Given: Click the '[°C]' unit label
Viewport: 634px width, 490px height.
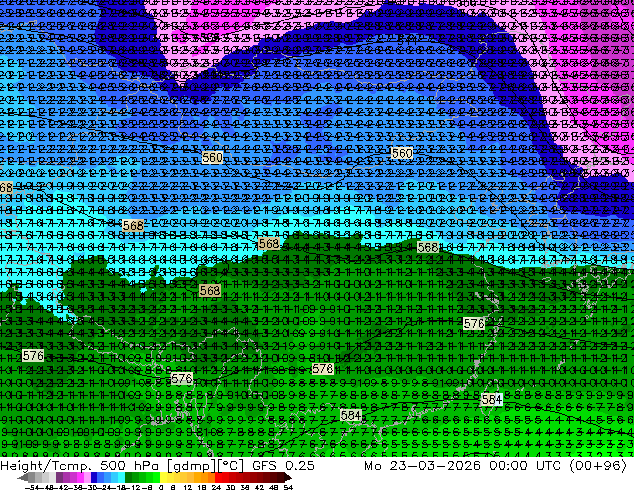Looking at the screenshot, I should pos(231,466).
